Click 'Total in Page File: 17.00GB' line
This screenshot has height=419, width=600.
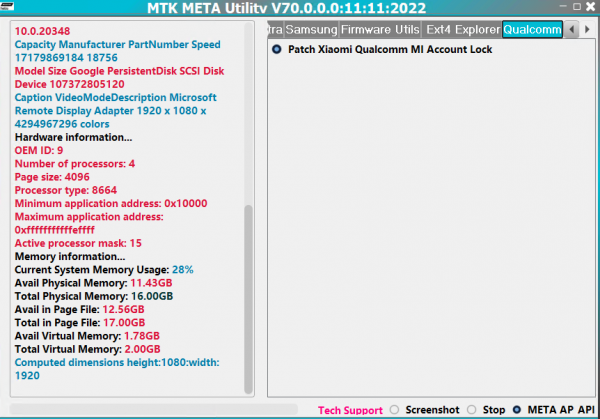click(x=80, y=323)
